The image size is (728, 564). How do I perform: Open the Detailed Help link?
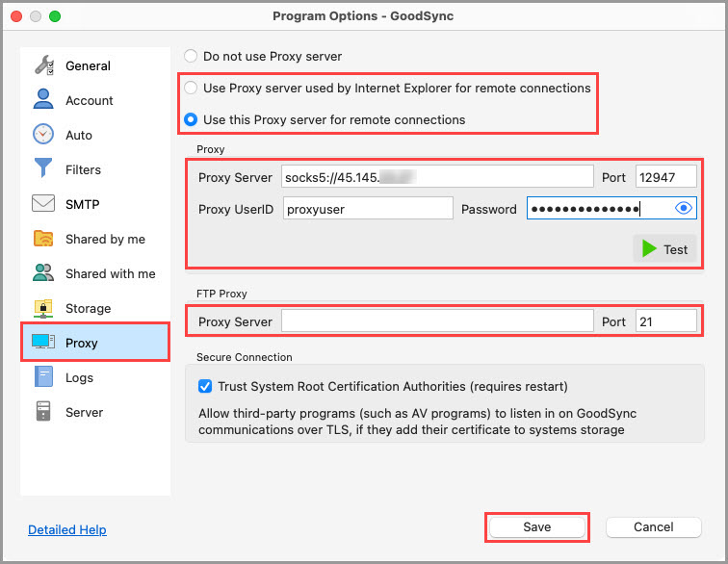click(67, 529)
